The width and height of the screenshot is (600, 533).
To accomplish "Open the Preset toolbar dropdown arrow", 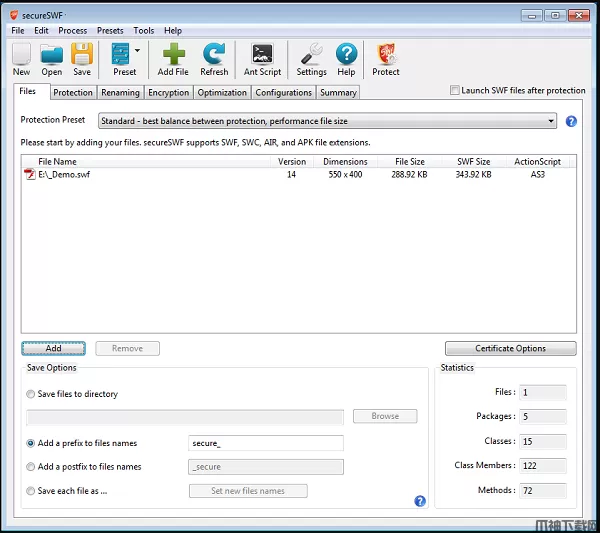I will click(x=137, y=50).
